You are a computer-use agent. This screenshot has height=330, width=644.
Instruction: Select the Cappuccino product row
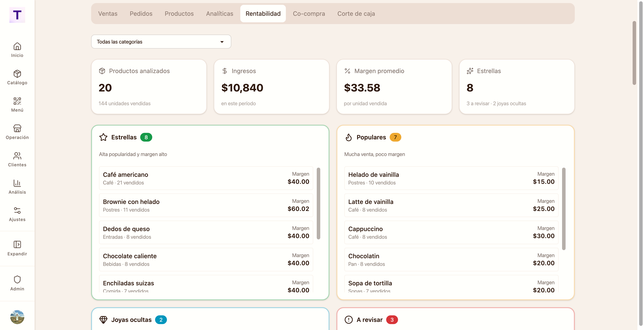(451, 232)
